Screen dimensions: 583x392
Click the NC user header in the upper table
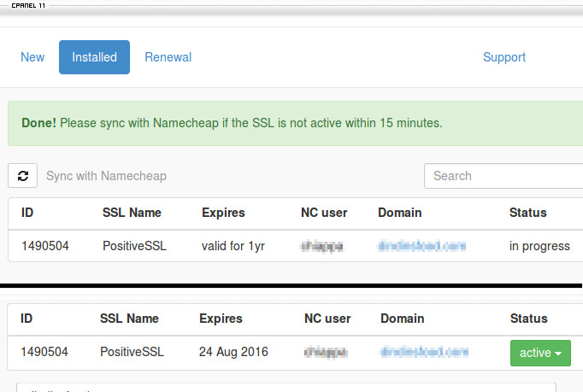pos(324,213)
